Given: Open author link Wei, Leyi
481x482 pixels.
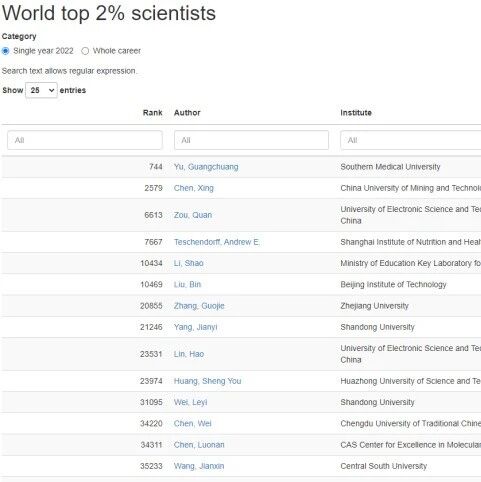Looking at the screenshot, I should (190, 402).
